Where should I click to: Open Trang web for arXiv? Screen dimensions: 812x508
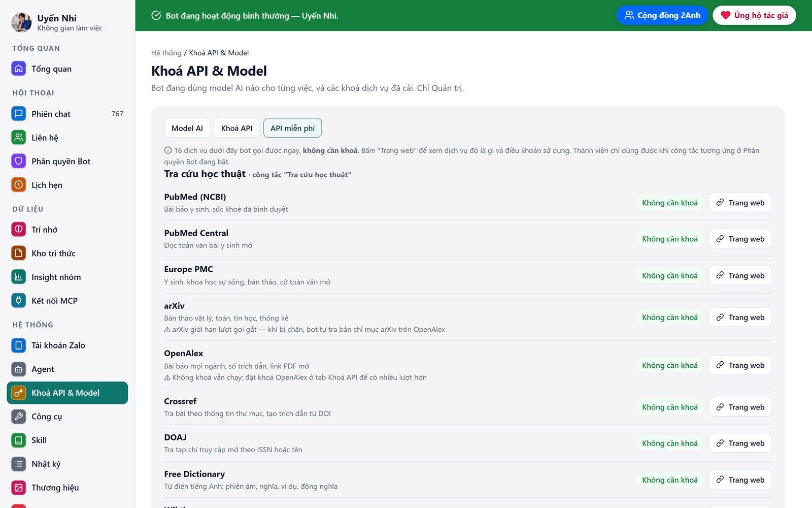740,317
